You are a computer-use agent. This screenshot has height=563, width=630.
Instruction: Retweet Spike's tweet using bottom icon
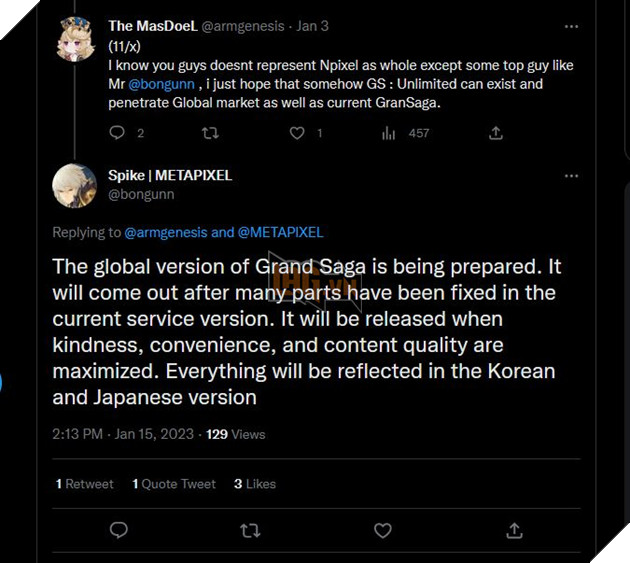(250, 529)
